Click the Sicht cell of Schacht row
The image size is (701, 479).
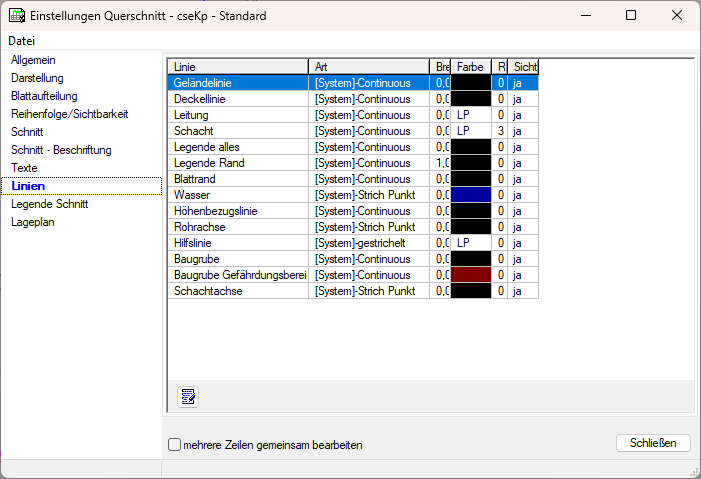[523, 131]
